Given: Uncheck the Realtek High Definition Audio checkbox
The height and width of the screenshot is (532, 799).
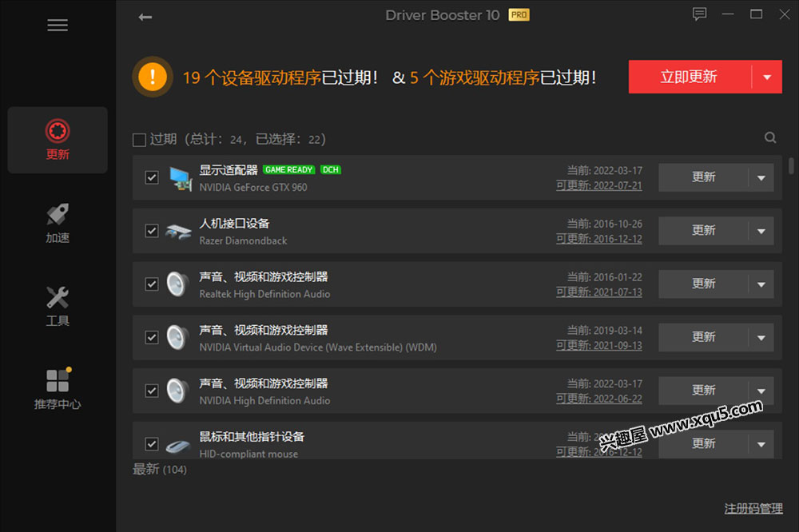Looking at the screenshot, I should 151,284.
